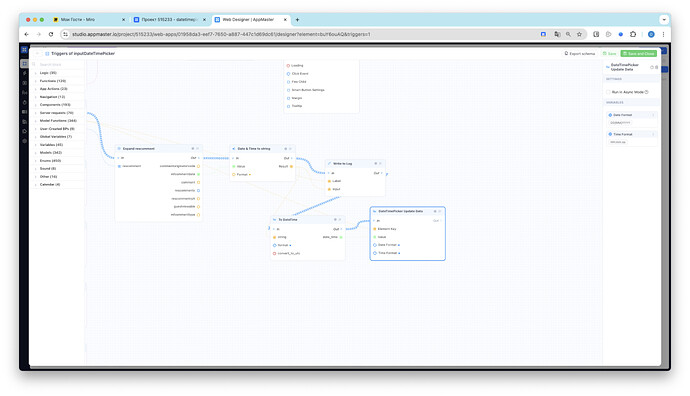Click the green Save and Close button
Screen dimensions: 690x396
[639, 53]
